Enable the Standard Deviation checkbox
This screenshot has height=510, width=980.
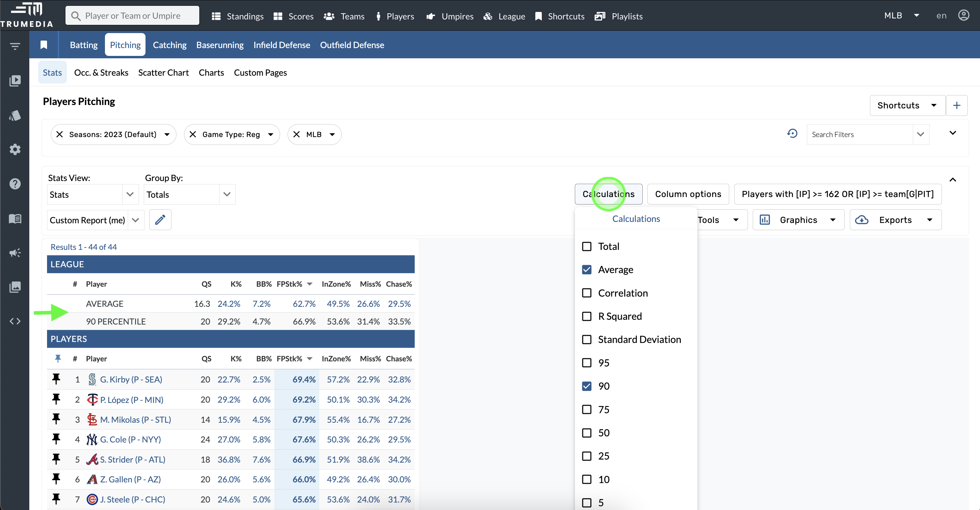pyautogui.click(x=587, y=340)
